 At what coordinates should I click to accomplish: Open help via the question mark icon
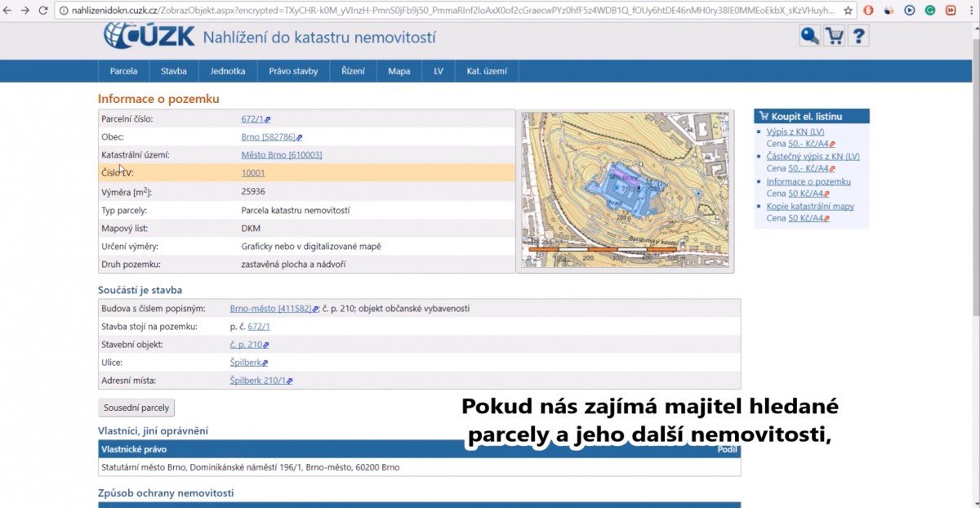pyautogui.click(x=858, y=35)
